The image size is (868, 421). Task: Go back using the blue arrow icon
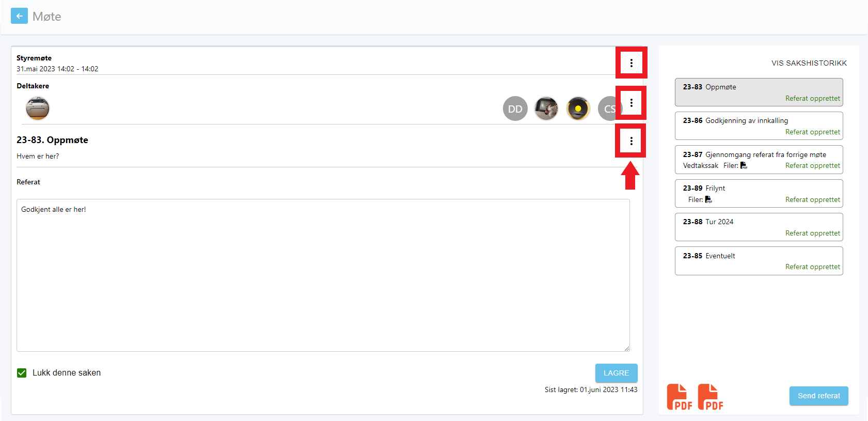(19, 16)
